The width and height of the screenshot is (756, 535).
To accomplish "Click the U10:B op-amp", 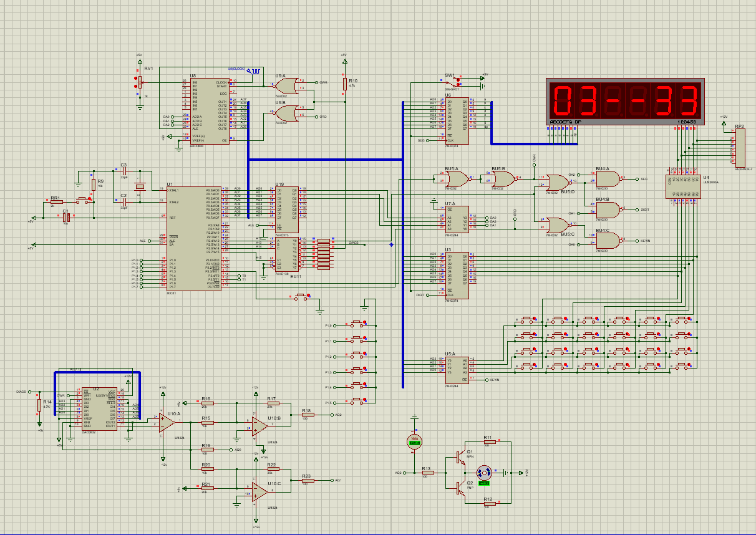I will (259, 426).
